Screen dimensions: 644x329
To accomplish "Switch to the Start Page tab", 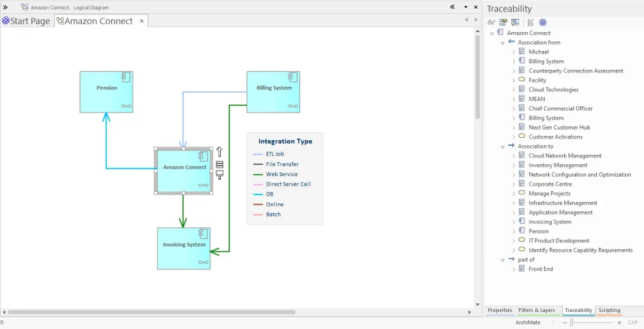I will click(x=26, y=21).
